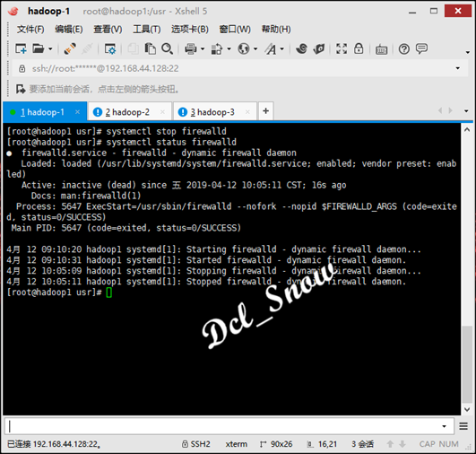Click the New session toolbar icon

pos(21,48)
